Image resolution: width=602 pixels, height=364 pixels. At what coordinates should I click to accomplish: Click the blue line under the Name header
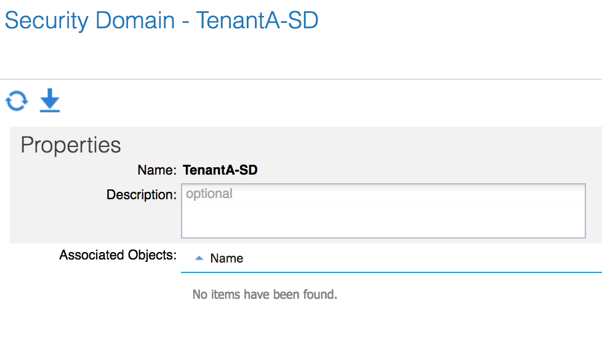click(x=391, y=272)
